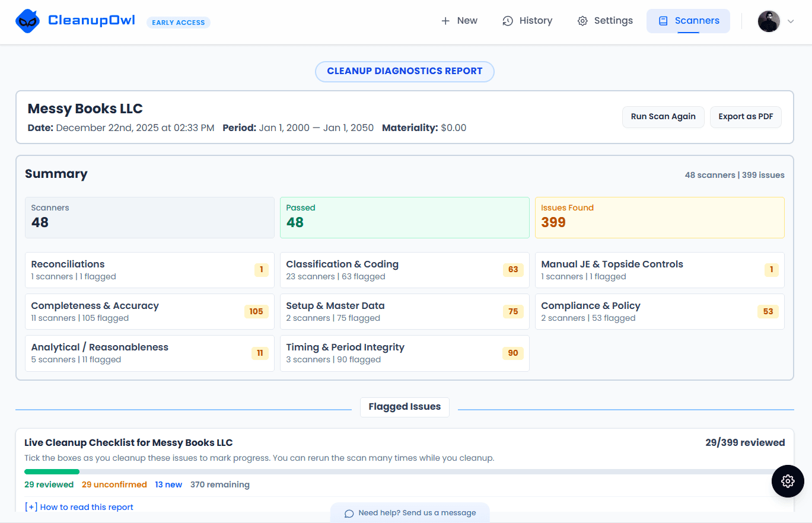Click the 370 remaining status text

pyautogui.click(x=220, y=484)
